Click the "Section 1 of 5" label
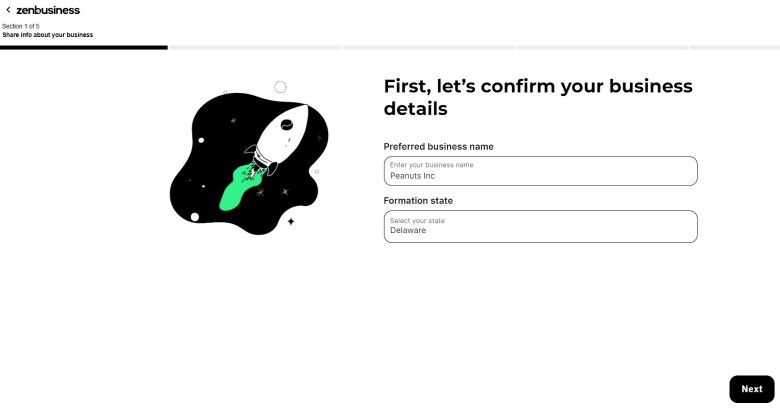Viewport: 780px width, 412px height. pos(20,26)
